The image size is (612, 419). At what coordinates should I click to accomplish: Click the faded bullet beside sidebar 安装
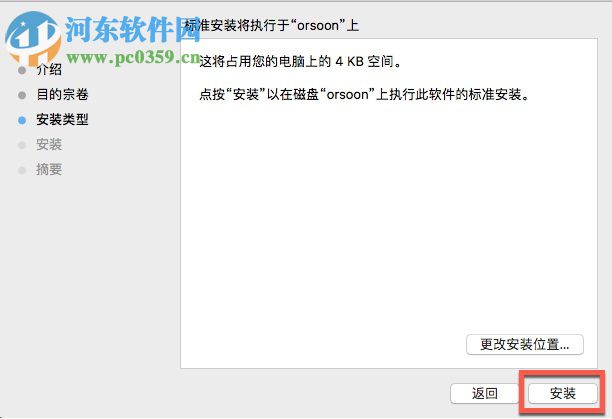pyautogui.click(x=22, y=145)
